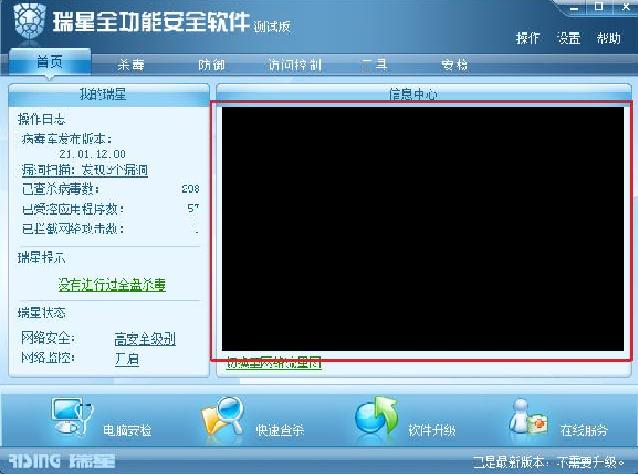Click the 已监控应用程序数 row
Image resolution: width=638 pixels, height=475 pixels.
click(111, 209)
